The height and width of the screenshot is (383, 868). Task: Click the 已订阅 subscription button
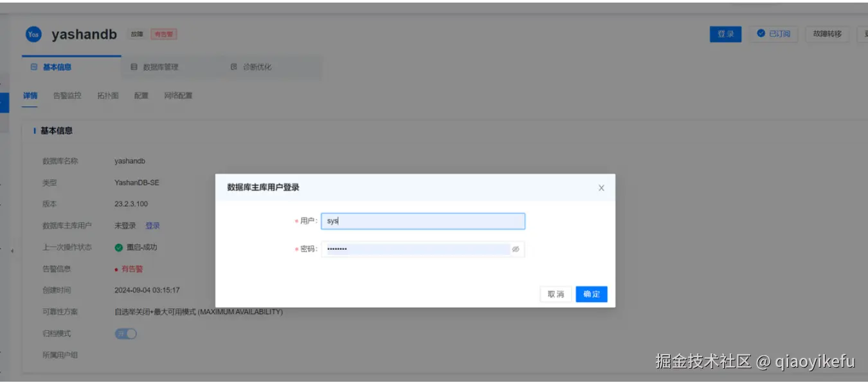[x=774, y=34]
